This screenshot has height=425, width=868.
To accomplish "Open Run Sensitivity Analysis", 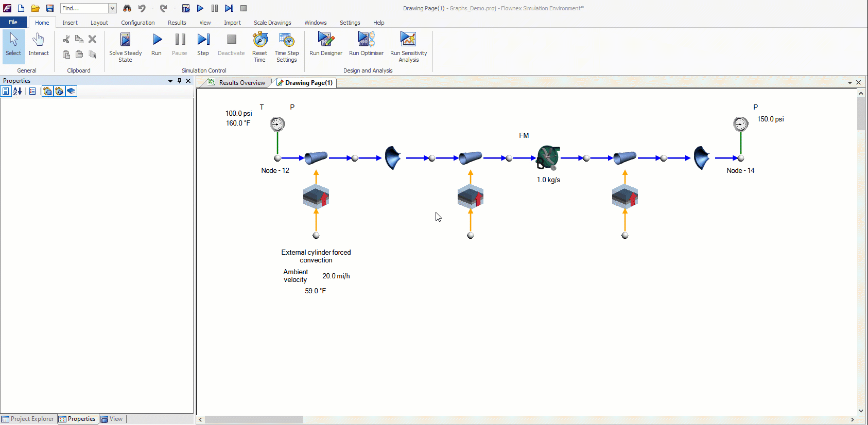I will pos(408,47).
